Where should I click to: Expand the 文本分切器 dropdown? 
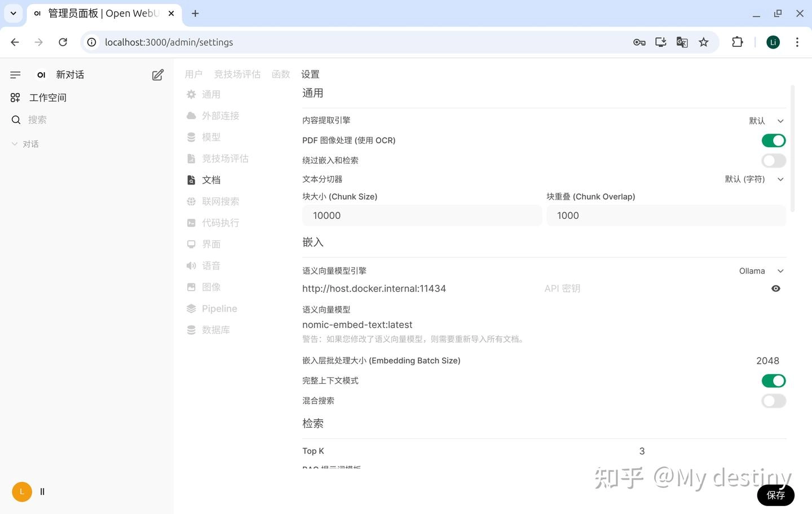click(754, 179)
